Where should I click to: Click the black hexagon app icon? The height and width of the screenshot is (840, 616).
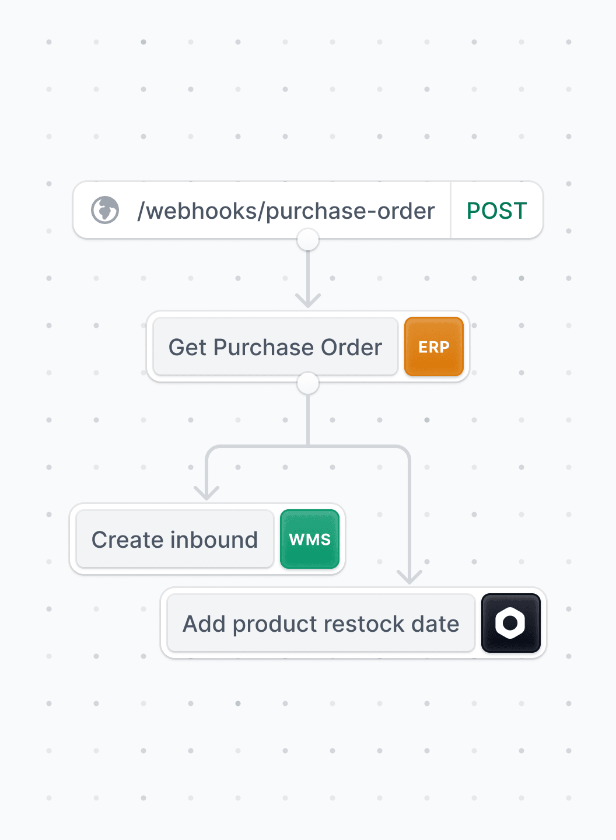click(x=511, y=623)
